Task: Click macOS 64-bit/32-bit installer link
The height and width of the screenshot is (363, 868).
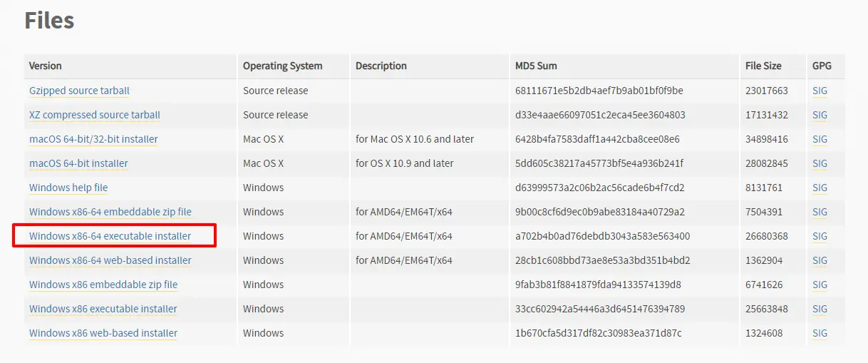Action: point(93,139)
